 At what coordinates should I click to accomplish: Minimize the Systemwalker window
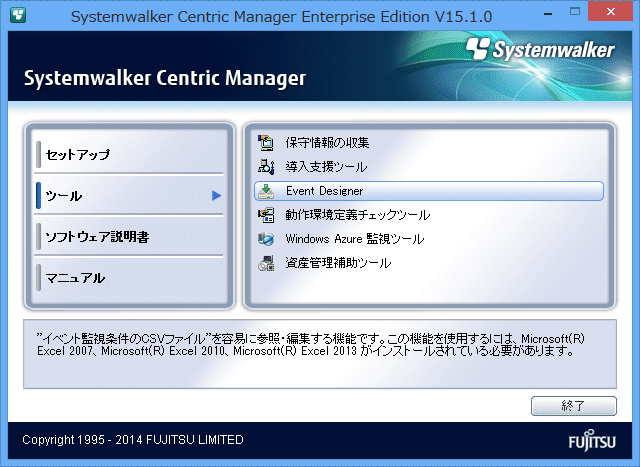pos(548,13)
